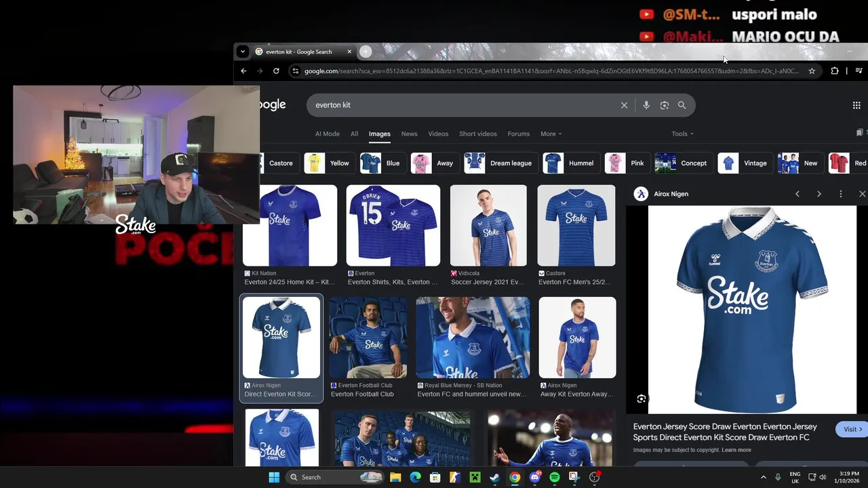Open Learn more copyright link

736,450
